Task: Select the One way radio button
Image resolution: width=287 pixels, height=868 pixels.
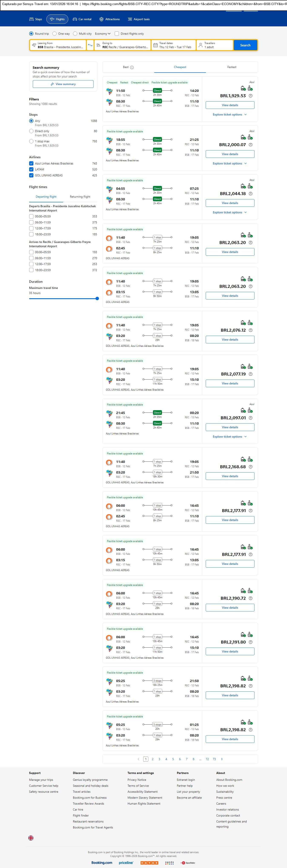Action: 54,34
